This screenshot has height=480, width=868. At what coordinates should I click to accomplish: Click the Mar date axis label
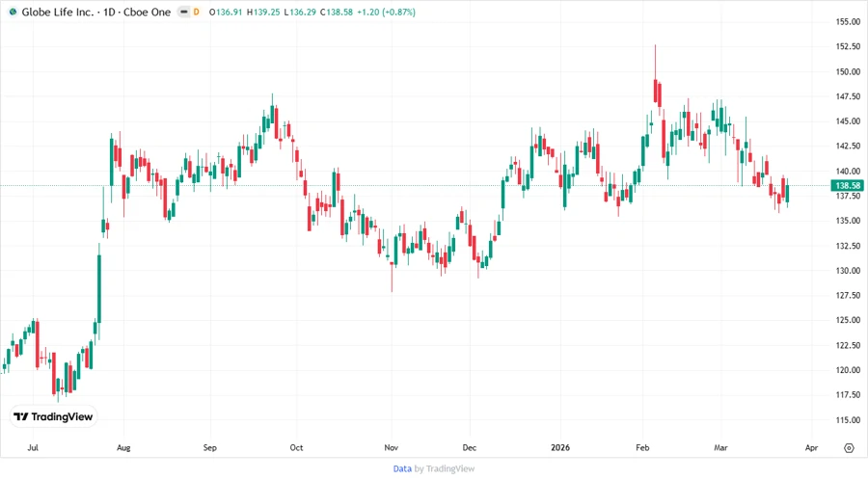click(720, 447)
